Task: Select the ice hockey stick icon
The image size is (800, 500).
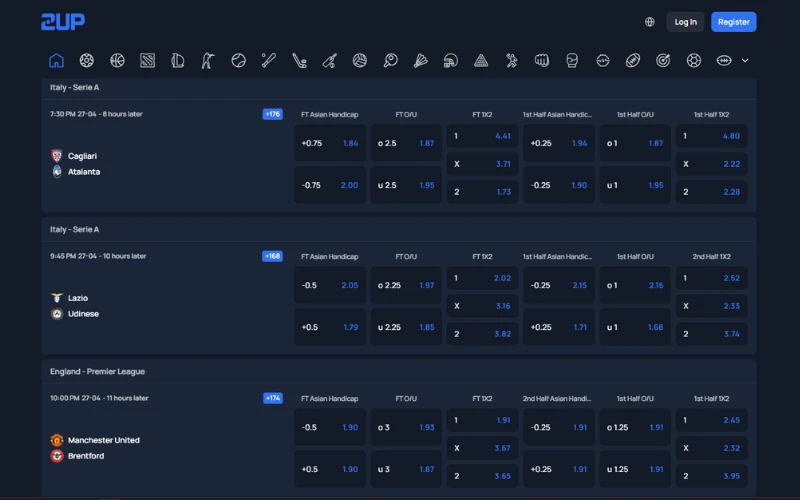Action: coord(299,60)
